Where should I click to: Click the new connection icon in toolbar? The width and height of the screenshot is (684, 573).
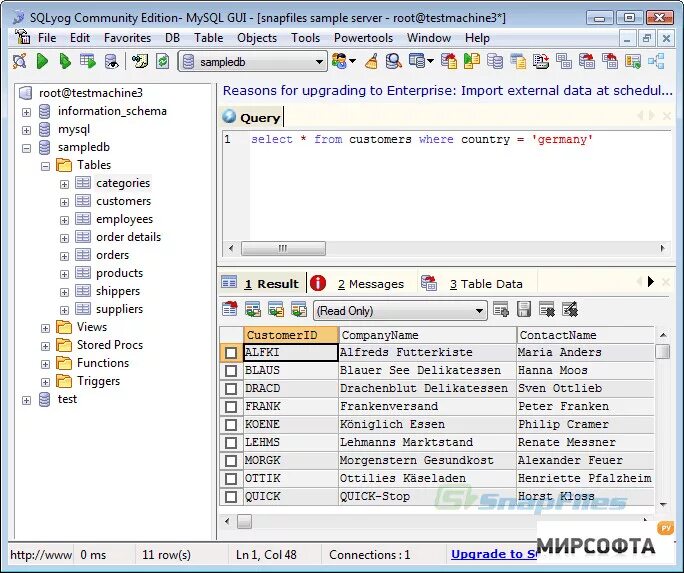pyautogui.click(x=20, y=61)
